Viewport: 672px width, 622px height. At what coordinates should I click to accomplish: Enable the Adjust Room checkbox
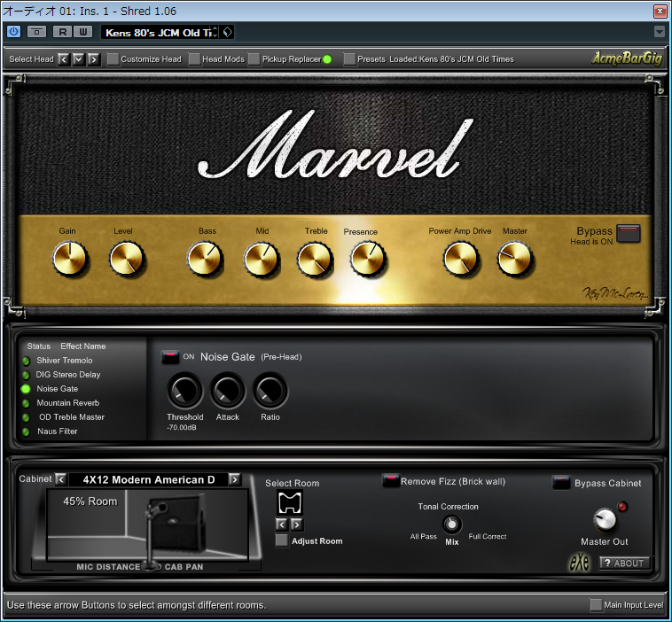click(x=282, y=540)
